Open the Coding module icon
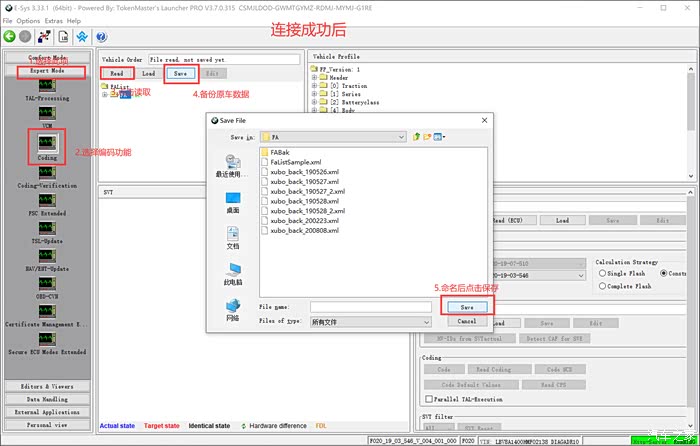The height and width of the screenshot is (446, 700). pyautogui.click(x=47, y=145)
